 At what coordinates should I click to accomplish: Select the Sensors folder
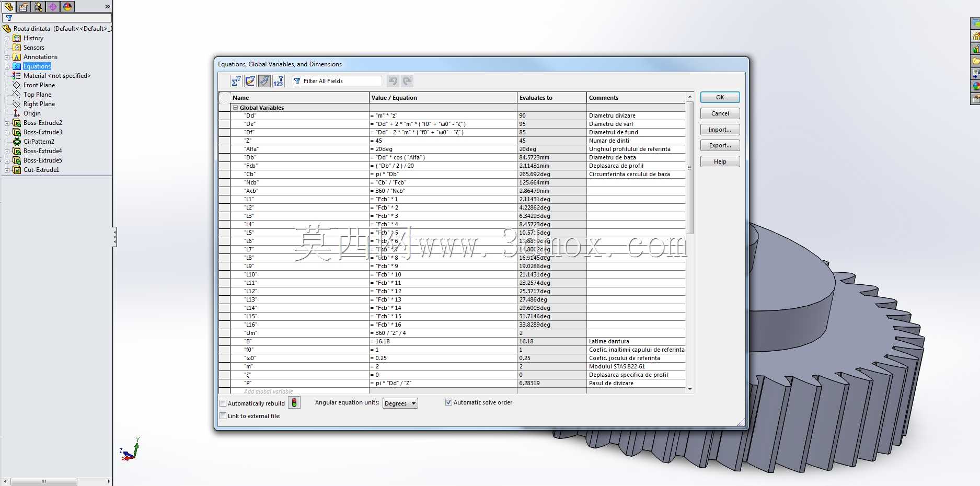[34, 48]
